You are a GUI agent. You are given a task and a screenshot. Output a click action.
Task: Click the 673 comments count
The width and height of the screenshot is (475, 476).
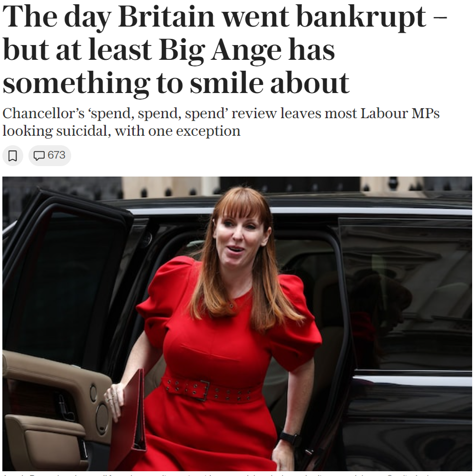tap(56, 155)
